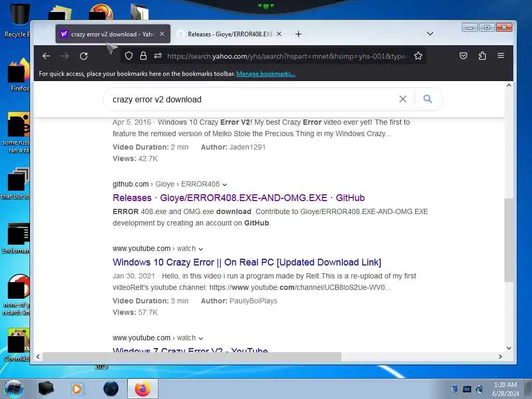Close the Releases Gioye/ERROR408 tab

tap(279, 34)
